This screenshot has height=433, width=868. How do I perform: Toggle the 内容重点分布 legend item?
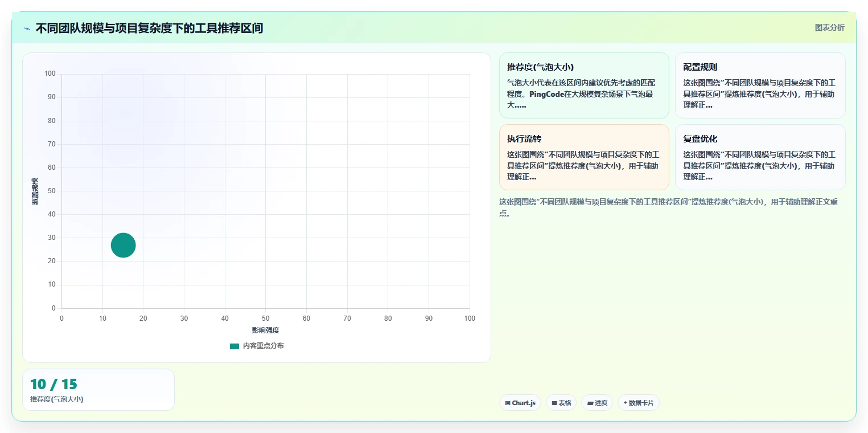pyautogui.click(x=257, y=346)
